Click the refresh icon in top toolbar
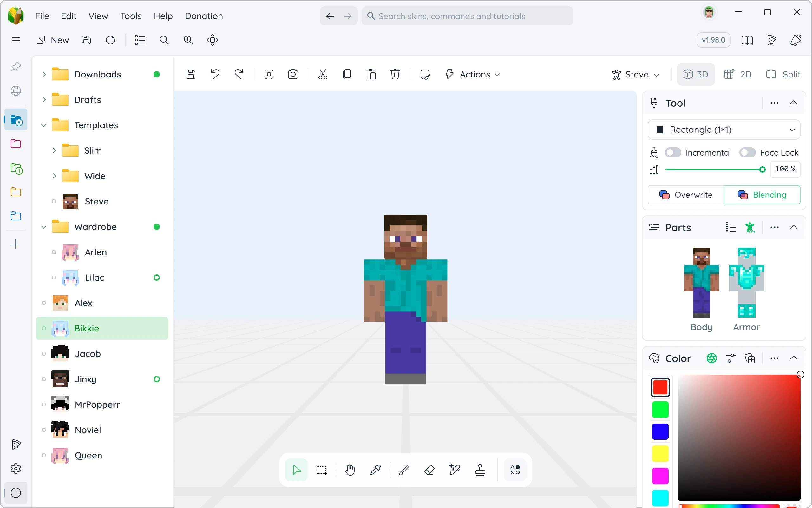The image size is (812, 508). (110, 40)
